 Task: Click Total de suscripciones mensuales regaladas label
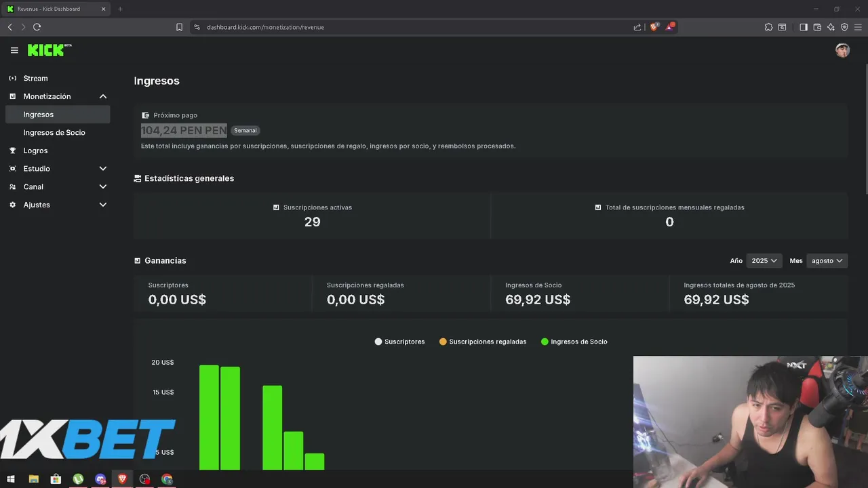coord(675,207)
